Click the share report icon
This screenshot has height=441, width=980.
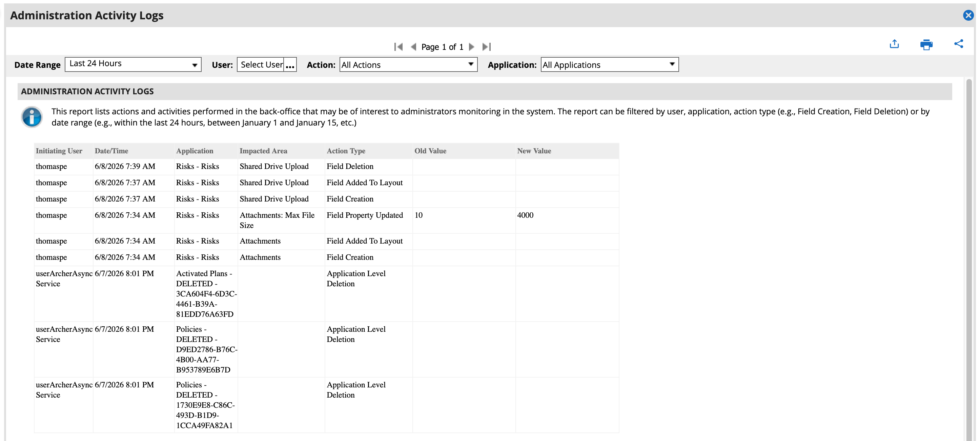tap(959, 44)
